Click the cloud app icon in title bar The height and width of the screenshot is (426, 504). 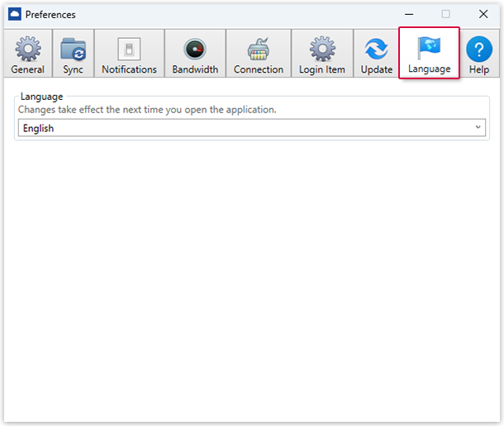pyautogui.click(x=14, y=14)
